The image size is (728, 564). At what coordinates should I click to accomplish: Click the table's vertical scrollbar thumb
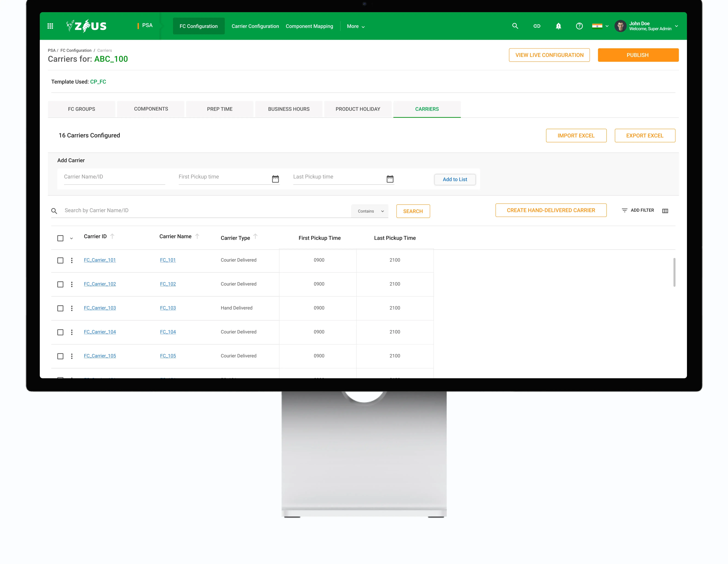674,272
